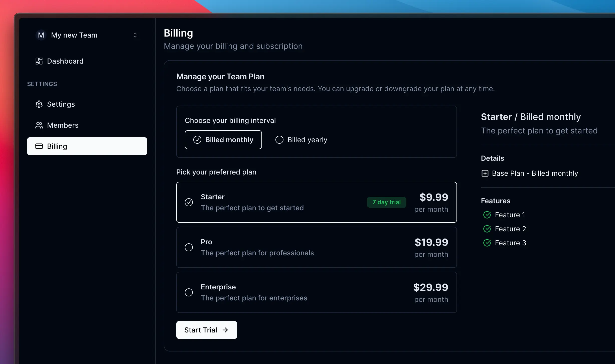Open the My new Team dropdown
The height and width of the screenshot is (364, 615).
[74, 35]
